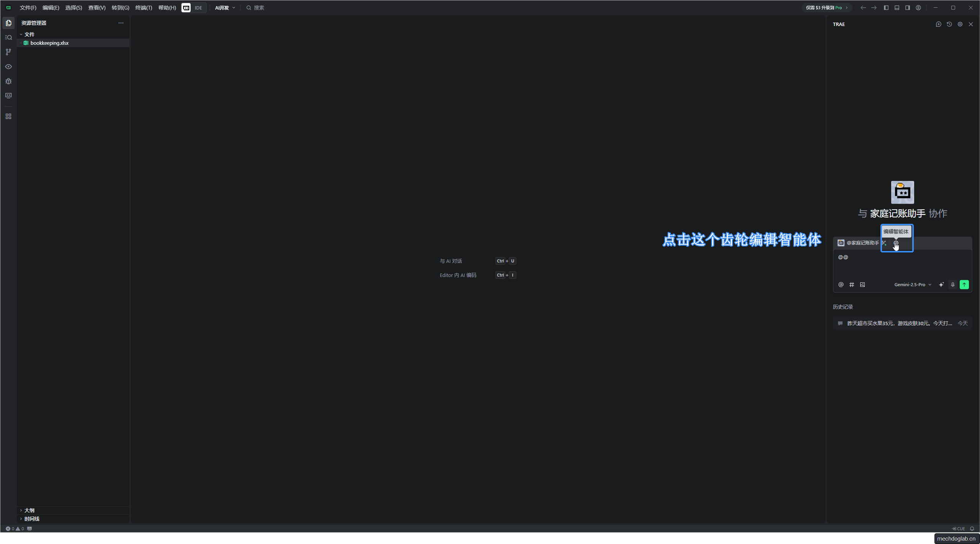This screenshot has height=544, width=980.
Task: Select bookkeeping.xlsx in the file tree
Action: [x=49, y=43]
